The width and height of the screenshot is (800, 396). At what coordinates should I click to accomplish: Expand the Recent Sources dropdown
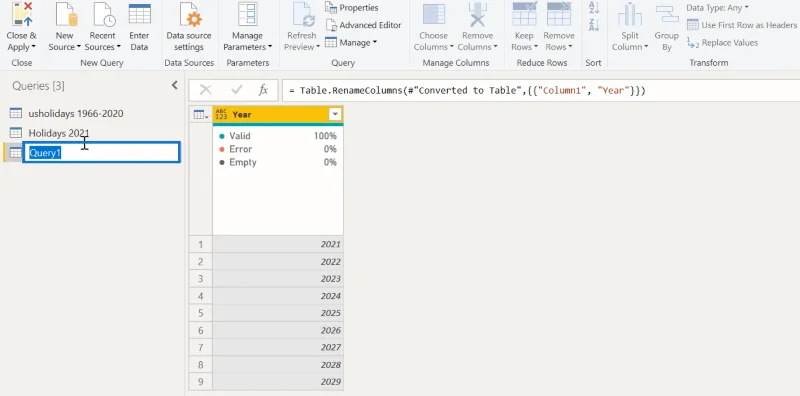click(x=118, y=47)
